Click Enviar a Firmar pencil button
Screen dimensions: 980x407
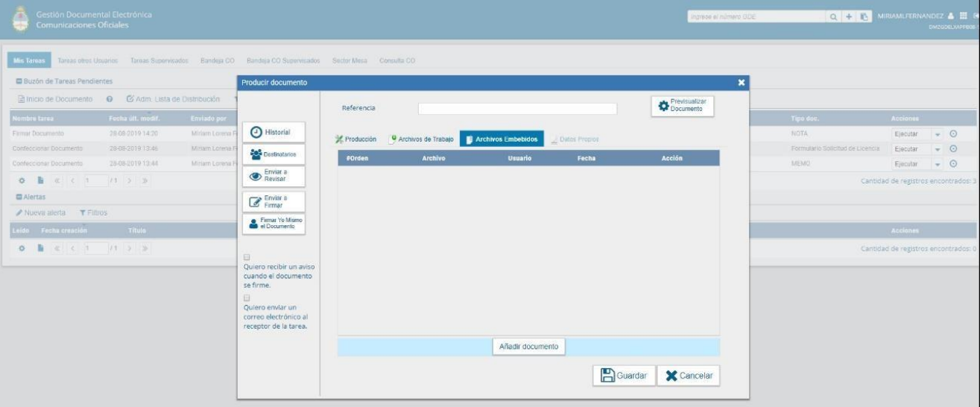click(x=274, y=201)
